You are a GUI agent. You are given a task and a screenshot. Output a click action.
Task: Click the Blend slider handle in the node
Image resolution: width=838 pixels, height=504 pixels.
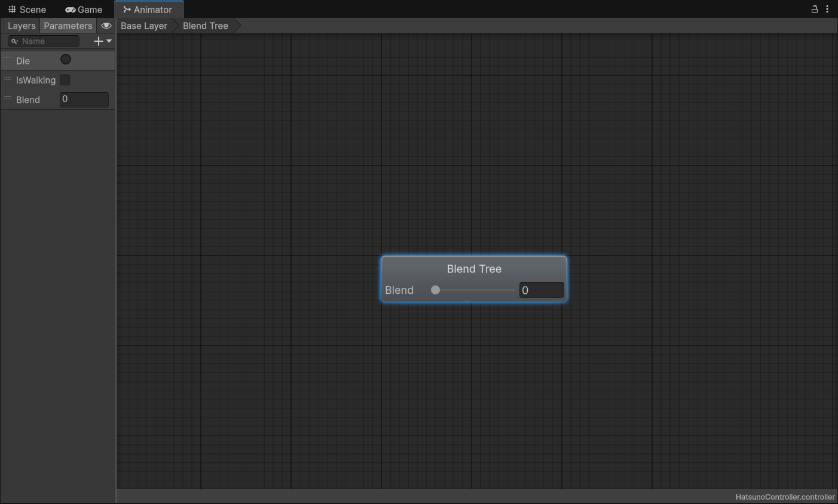[x=436, y=290]
